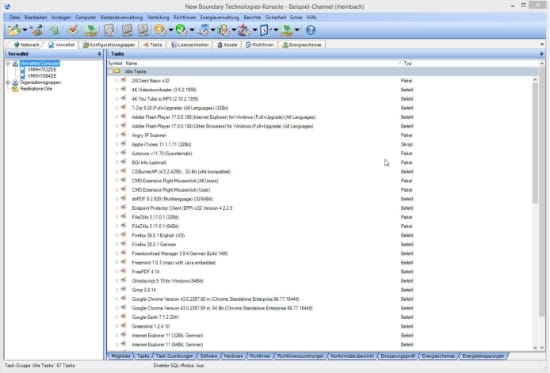Click the green refresh arrow toolbar icon
Image resolution: width=550 pixels, height=373 pixels.
54,30
